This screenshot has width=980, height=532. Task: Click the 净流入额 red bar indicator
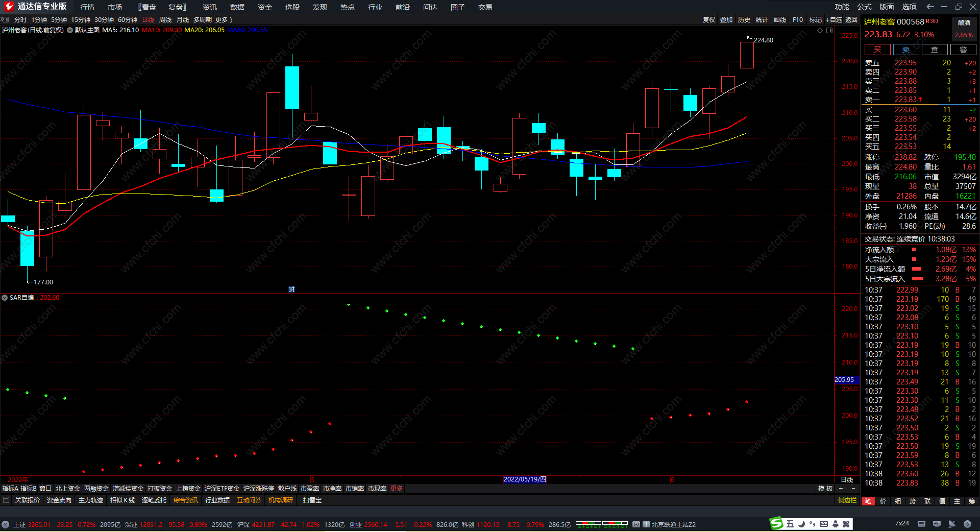pyautogui.click(x=914, y=250)
